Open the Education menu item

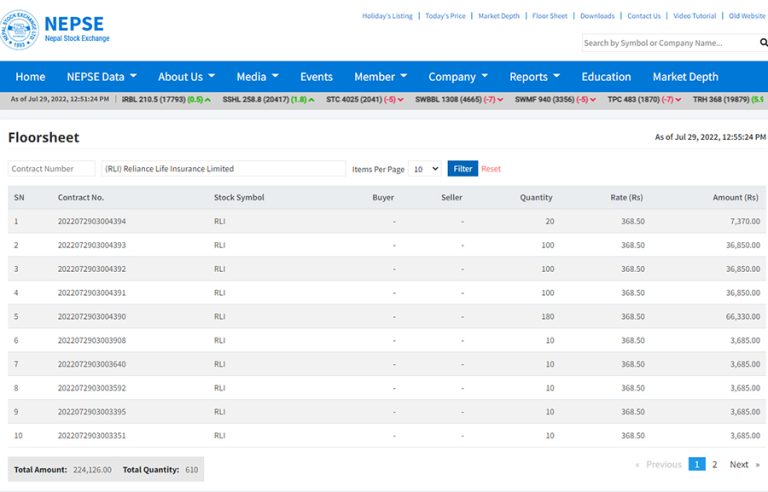pyautogui.click(x=606, y=77)
